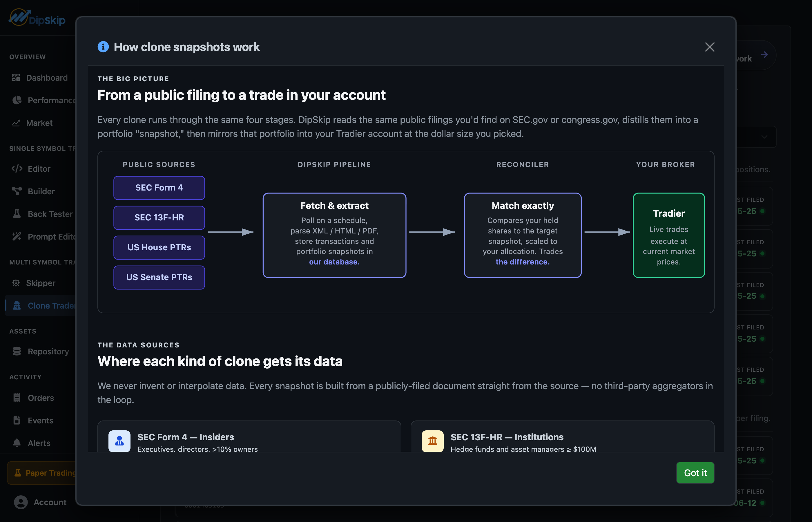Click the Fetch & extract pipeline card
This screenshot has width=812, height=522.
point(334,235)
